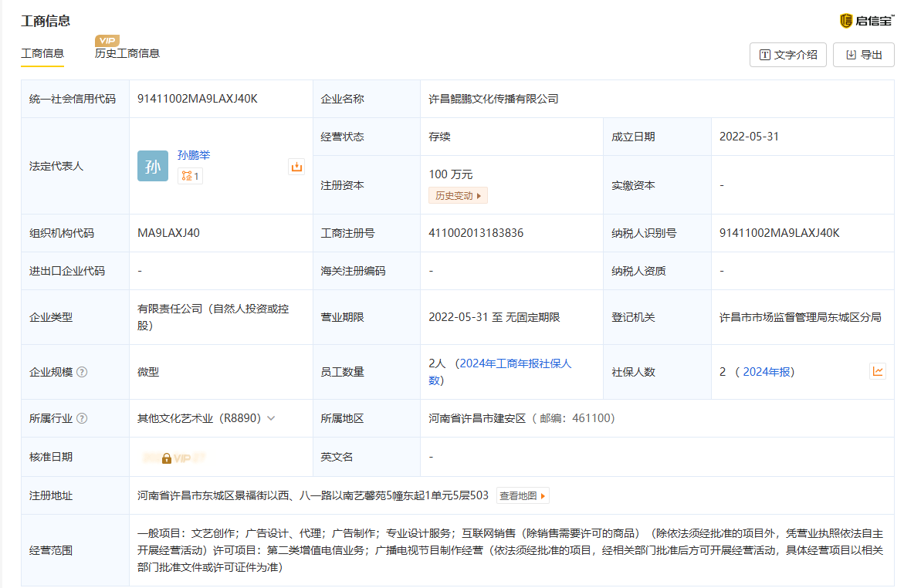The width and height of the screenshot is (904, 588).
Task: Expand the 其他文化艺术业 industry dropdown chevron
Action: pyautogui.click(x=271, y=418)
